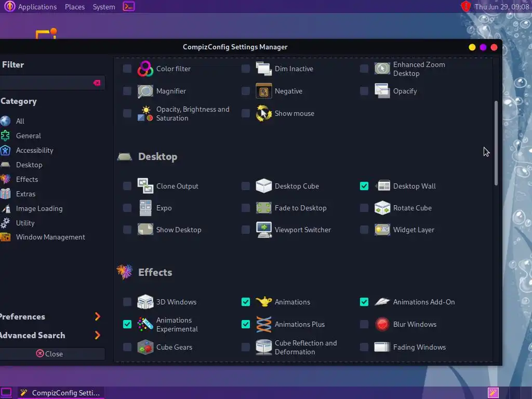Click the plugin list vertical scrollbar
This screenshot has width=532, height=399.
point(496,143)
